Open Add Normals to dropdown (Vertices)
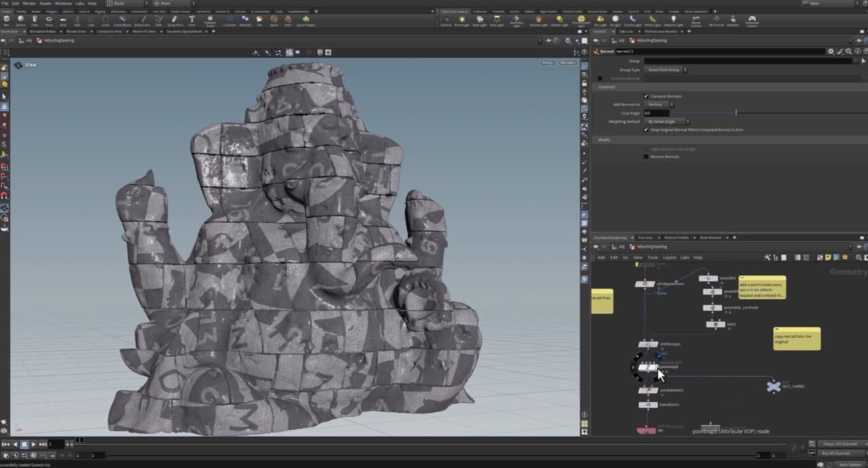 click(656, 104)
